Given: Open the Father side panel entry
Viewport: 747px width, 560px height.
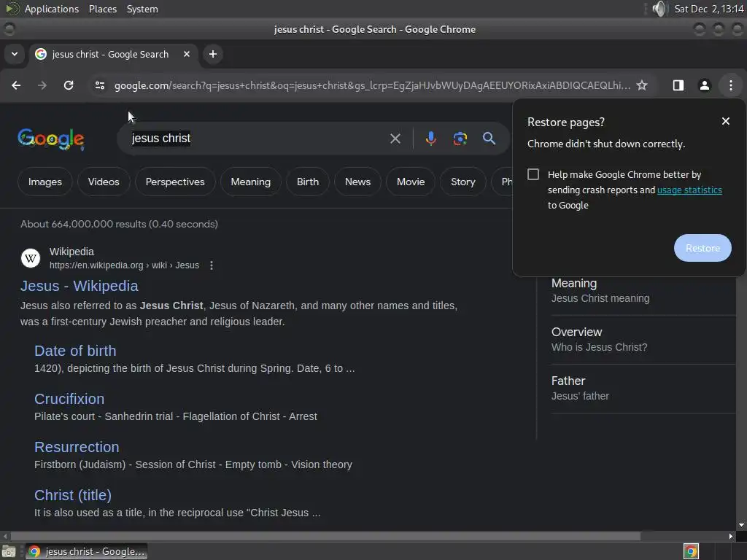Looking at the screenshot, I should (643, 388).
